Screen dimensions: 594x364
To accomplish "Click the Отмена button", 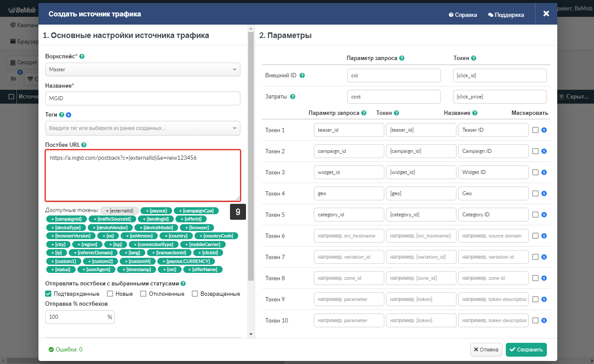I will tap(486, 350).
